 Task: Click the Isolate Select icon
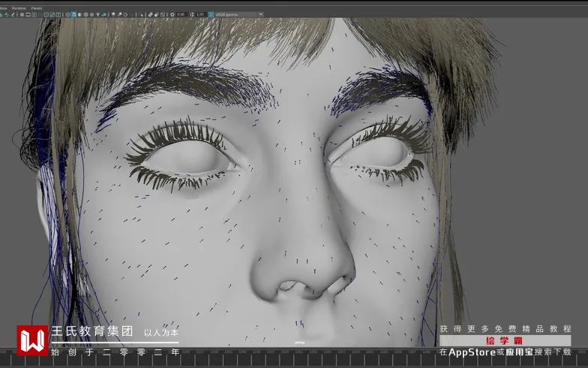142,15
